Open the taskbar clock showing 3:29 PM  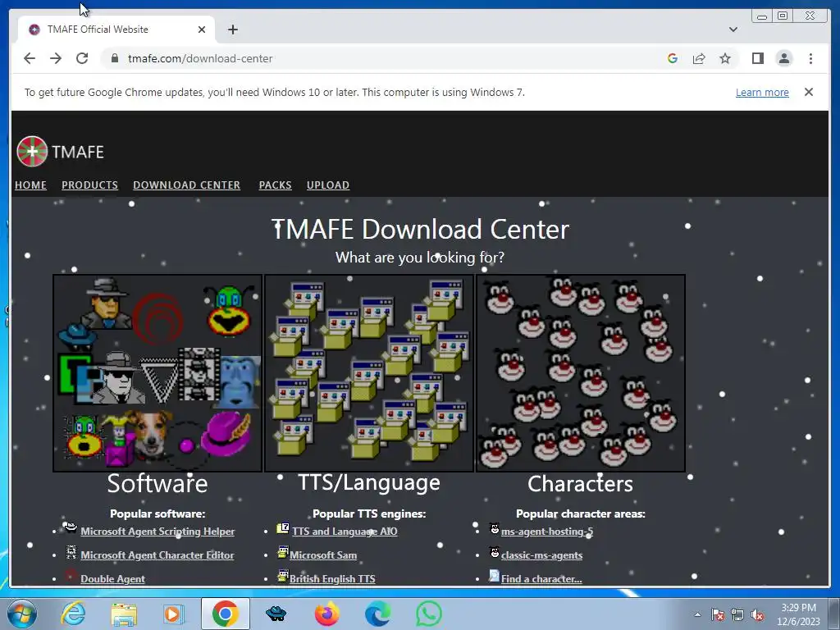point(798,614)
